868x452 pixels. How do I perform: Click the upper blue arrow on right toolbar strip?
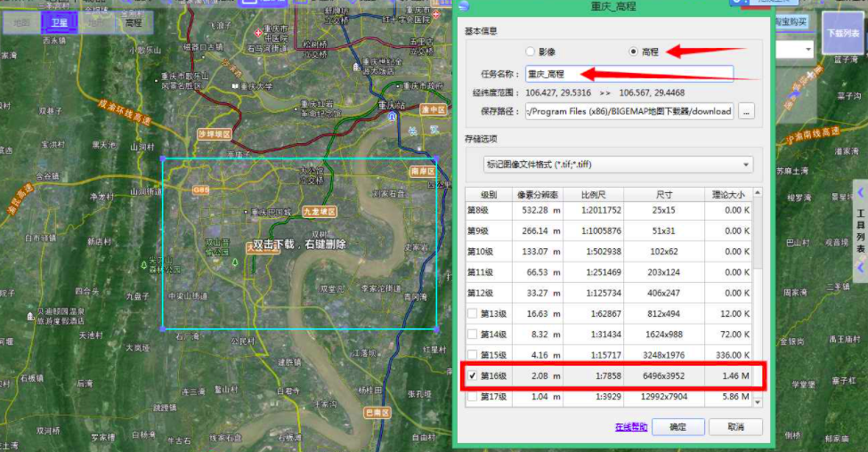[860, 192]
